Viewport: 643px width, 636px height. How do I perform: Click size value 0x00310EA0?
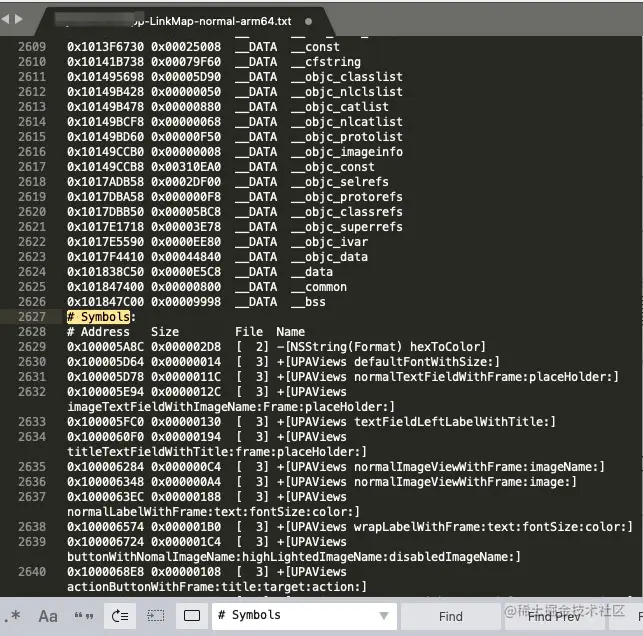[186, 167]
